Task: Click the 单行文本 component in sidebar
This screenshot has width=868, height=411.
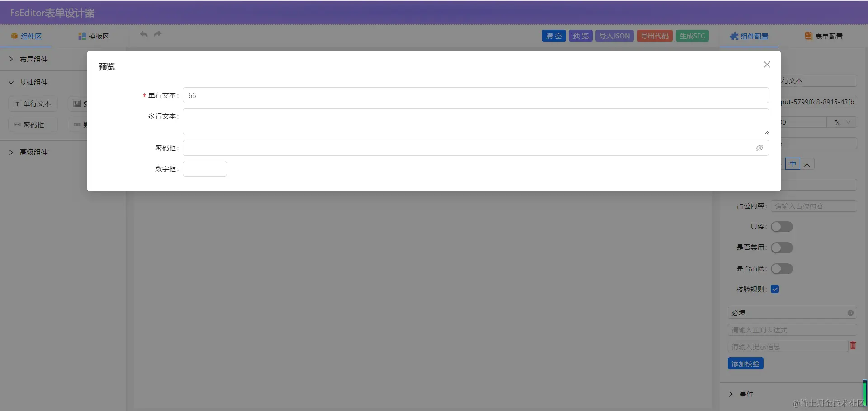Action: [x=33, y=104]
